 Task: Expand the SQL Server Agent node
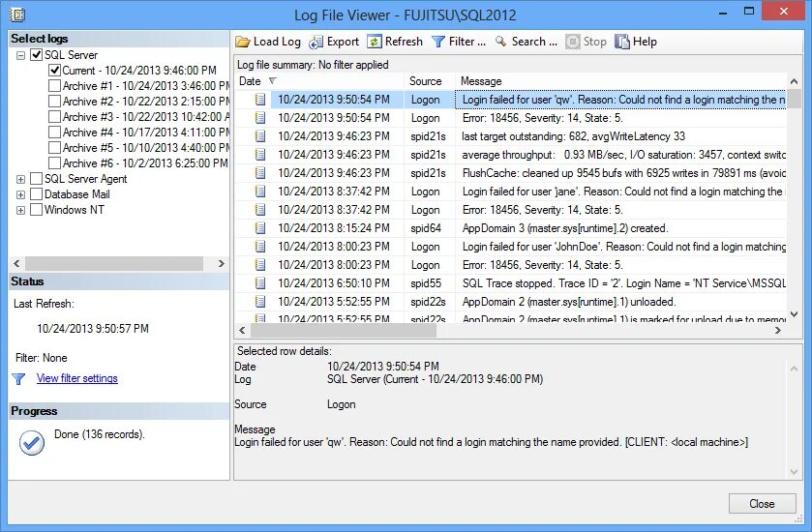[20, 180]
